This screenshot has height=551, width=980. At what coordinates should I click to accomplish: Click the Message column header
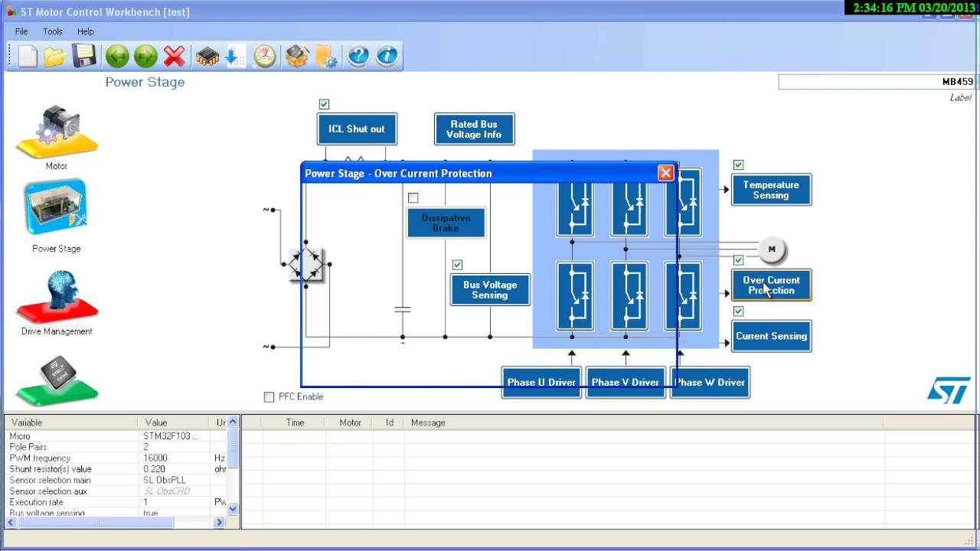click(644, 422)
